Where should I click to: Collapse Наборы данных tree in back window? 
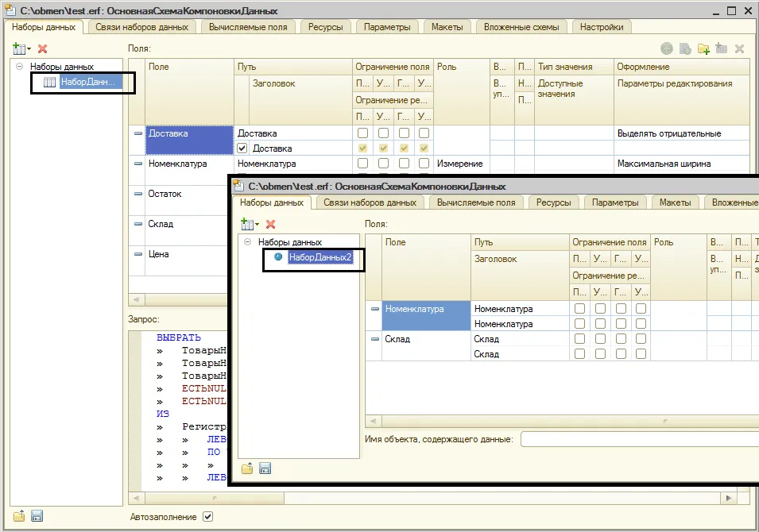click(19, 66)
